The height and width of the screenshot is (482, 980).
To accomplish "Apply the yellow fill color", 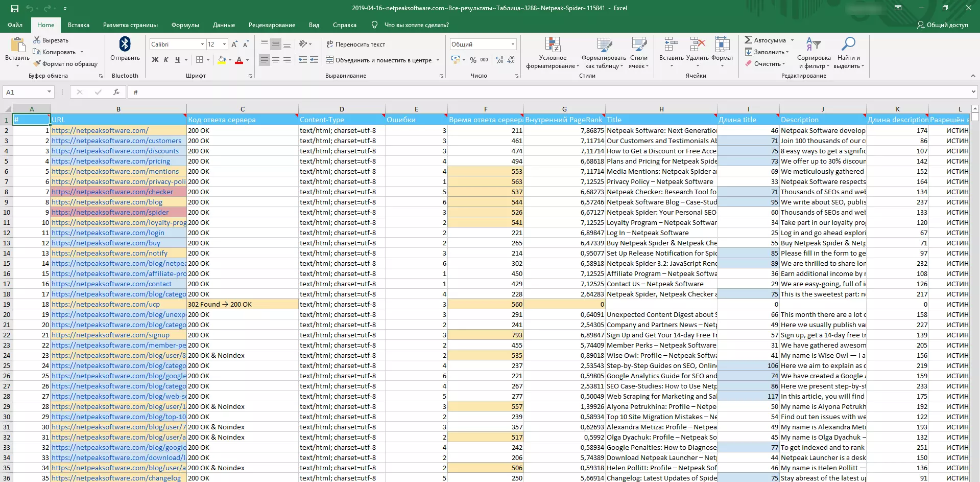I will tap(222, 60).
